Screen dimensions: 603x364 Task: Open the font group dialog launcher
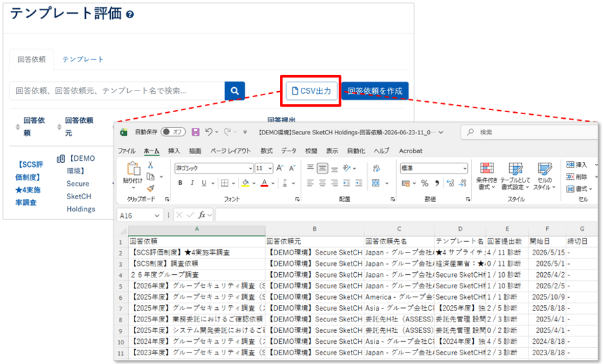pos(297,199)
